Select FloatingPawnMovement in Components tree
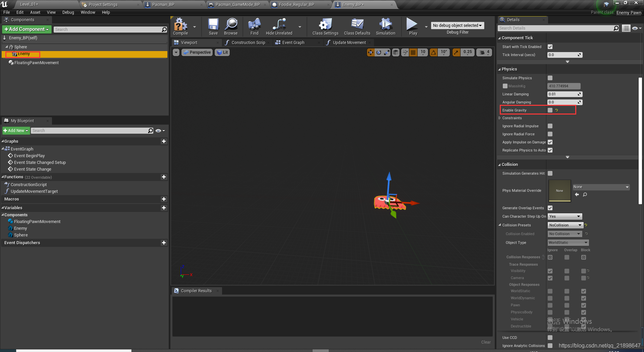The image size is (644, 352). (37, 63)
